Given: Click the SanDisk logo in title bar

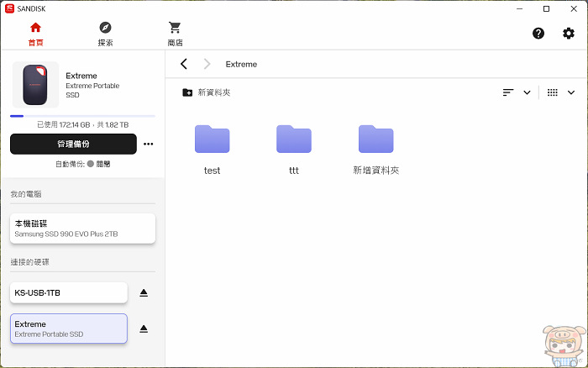Looking at the screenshot, I should click(x=10, y=8).
